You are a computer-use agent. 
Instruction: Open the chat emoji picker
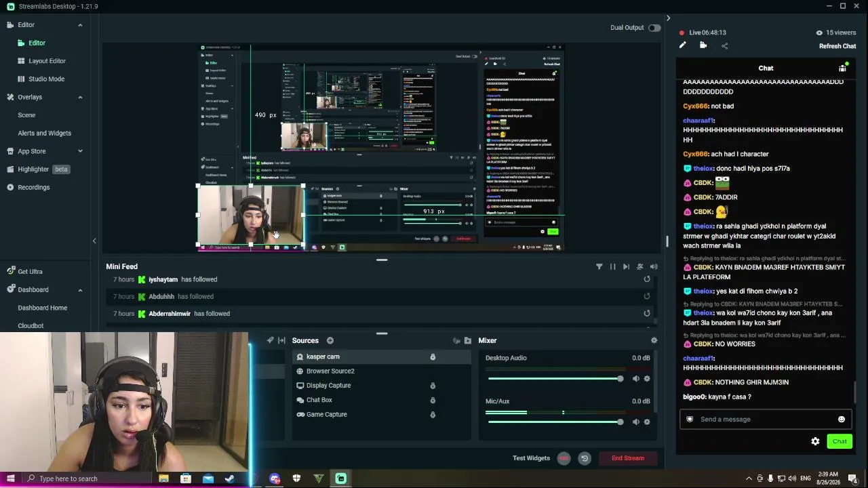[842, 419]
